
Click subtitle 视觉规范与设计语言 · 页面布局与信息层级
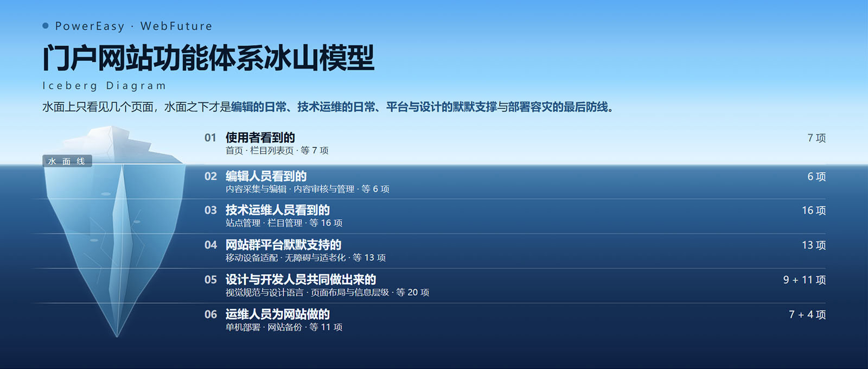pyautogui.click(x=308, y=292)
